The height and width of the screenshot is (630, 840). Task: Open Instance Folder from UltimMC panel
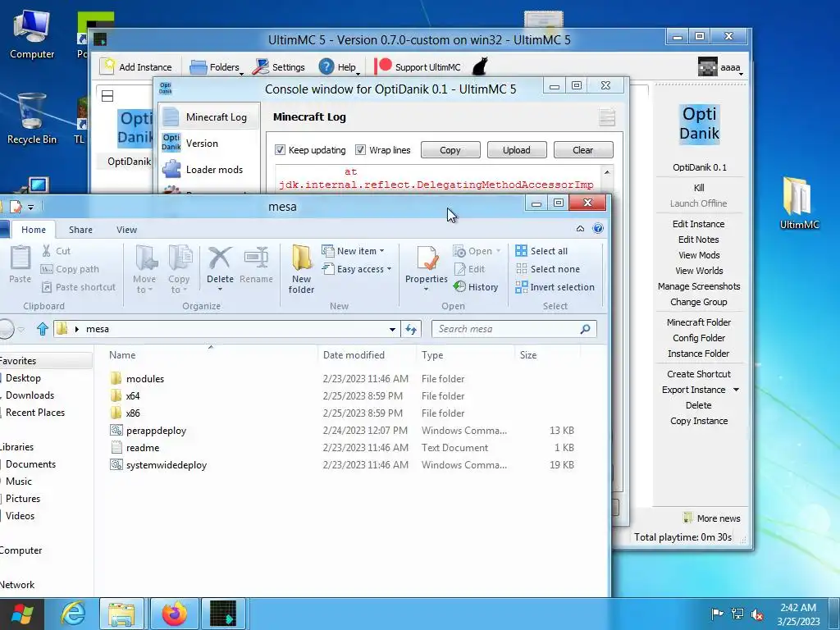click(x=699, y=353)
